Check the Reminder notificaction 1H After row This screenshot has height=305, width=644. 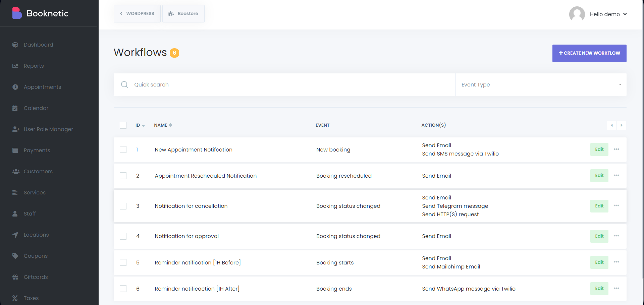point(123,289)
